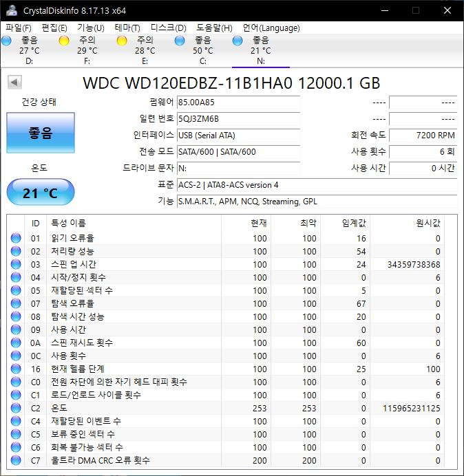Select threshold value 67 in 탐색 오류율 row
Screen dimensions: 464x476
pyautogui.click(x=361, y=303)
